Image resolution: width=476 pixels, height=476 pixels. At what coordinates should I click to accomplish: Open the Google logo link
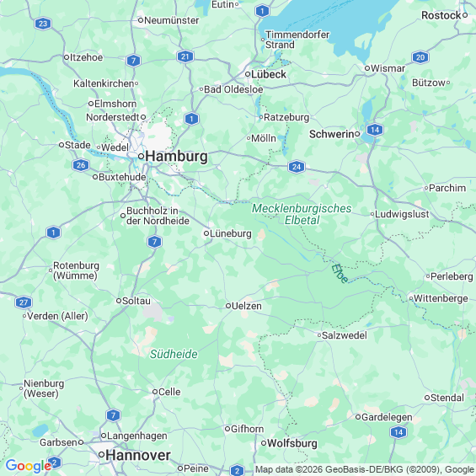(x=29, y=466)
